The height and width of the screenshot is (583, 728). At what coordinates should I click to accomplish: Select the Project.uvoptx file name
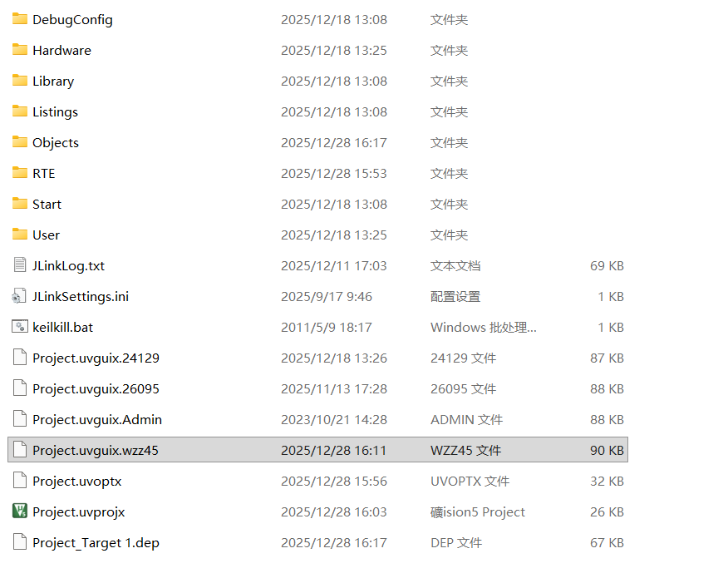coord(77,482)
